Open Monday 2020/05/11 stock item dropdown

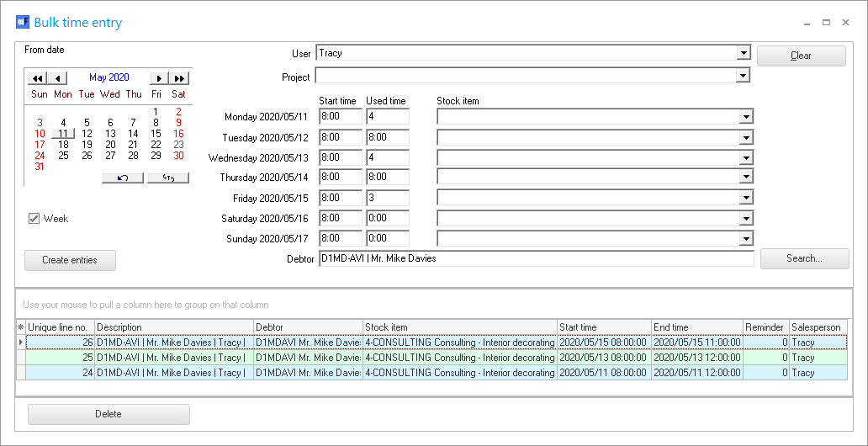[746, 117]
